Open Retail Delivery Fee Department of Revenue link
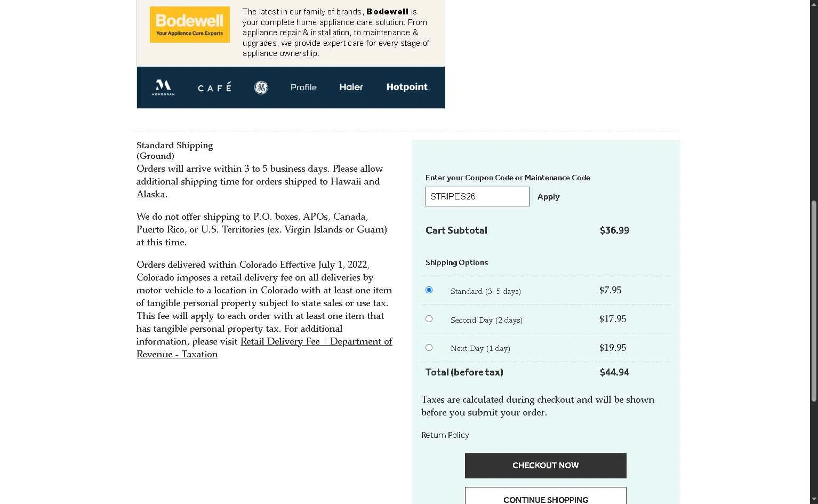The height and width of the screenshot is (504, 818). pyautogui.click(x=264, y=348)
